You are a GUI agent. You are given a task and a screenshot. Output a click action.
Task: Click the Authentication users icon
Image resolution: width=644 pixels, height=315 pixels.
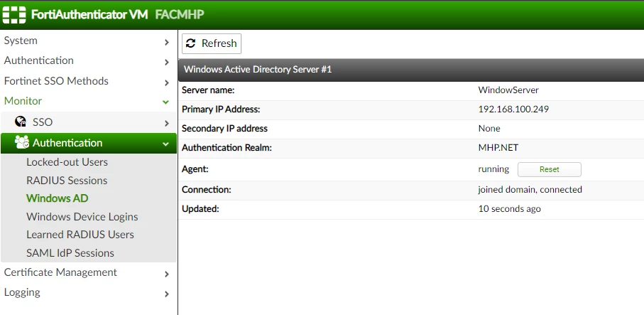tap(22, 142)
